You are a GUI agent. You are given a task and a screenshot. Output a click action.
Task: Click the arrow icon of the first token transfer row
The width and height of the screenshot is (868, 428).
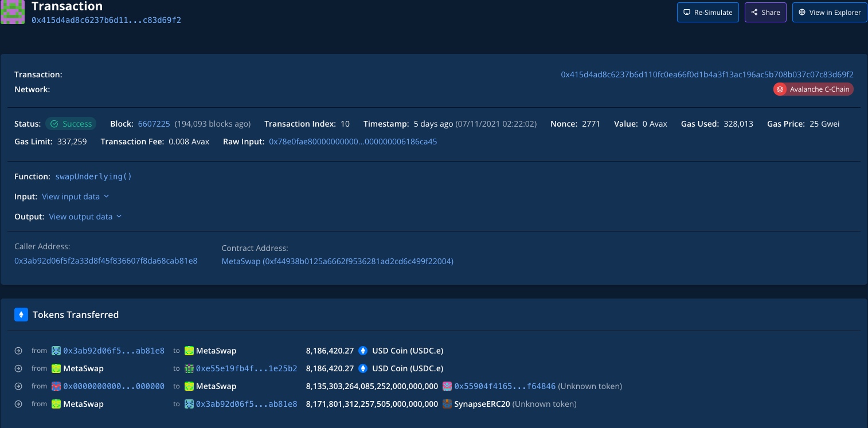pyautogui.click(x=18, y=351)
